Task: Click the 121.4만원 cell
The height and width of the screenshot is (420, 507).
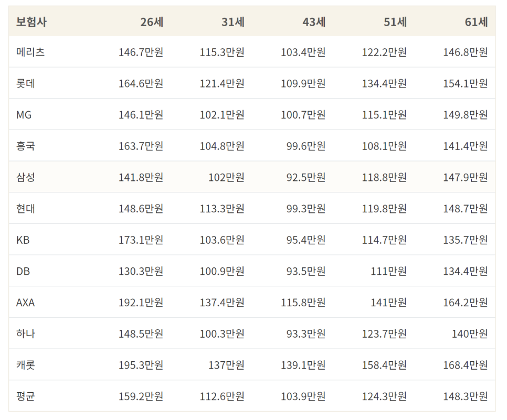Action: (222, 83)
